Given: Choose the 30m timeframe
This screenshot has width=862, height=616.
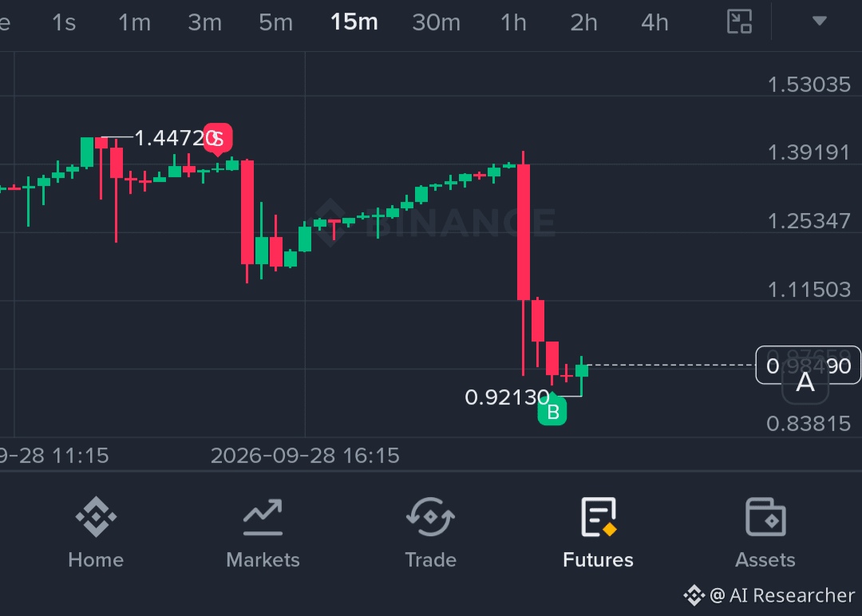Looking at the screenshot, I should coord(436,22).
